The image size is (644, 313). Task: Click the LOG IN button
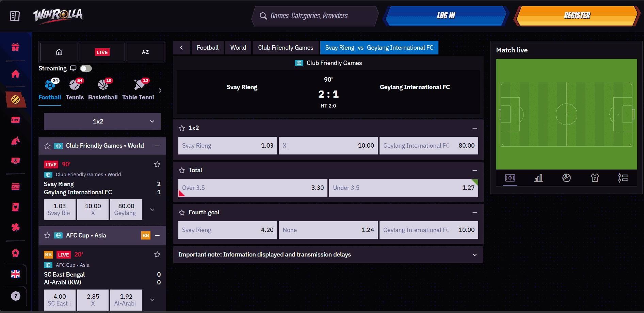point(446,16)
